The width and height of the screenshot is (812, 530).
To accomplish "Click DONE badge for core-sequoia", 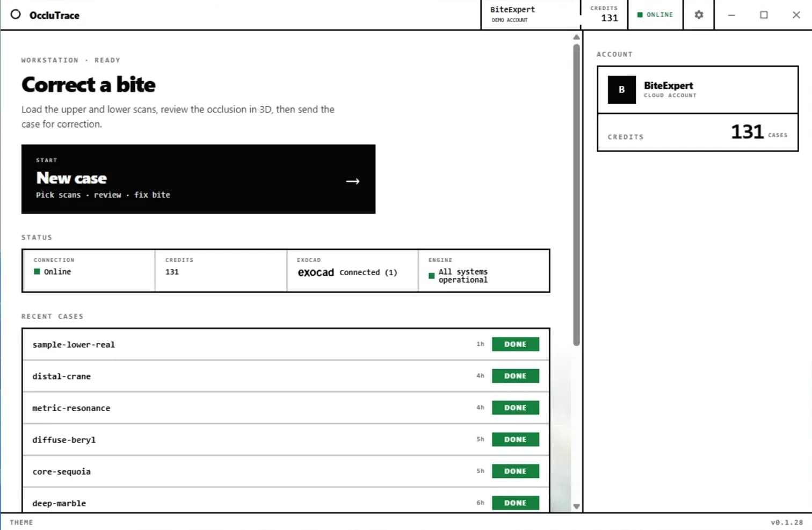I will [x=515, y=471].
